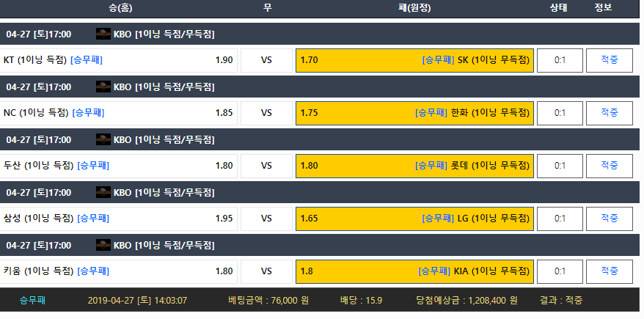Click the 정보 column header
This screenshot has height=319, width=644.
click(603, 7)
